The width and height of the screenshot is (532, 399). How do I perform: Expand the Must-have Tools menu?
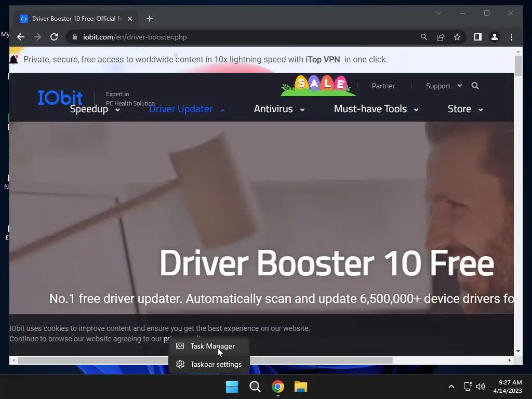coord(376,109)
